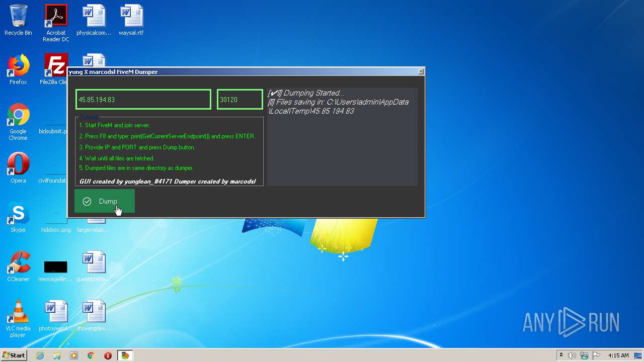The image size is (644, 362).
Task: Click tutorial step 2 about pressing F8
Action: pyautogui.click(x=167, y=136)
